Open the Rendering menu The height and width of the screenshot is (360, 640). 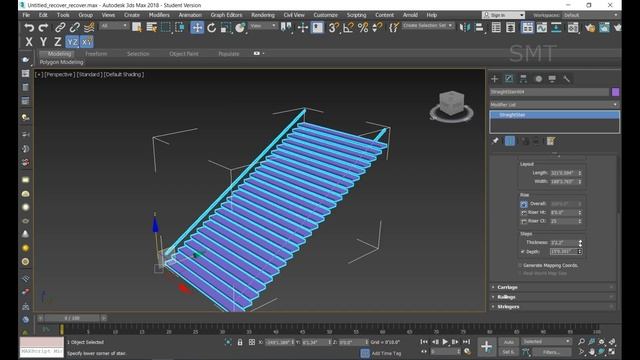[x=263, y=15]
